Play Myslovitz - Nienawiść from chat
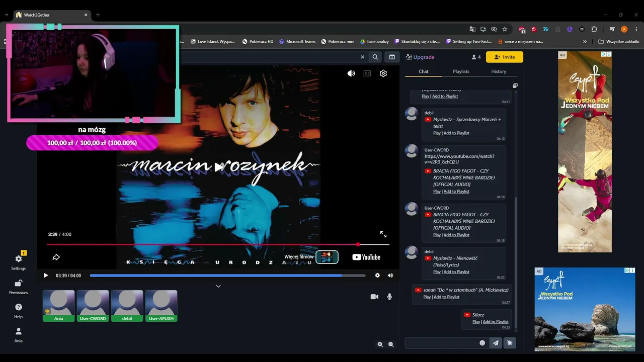 pyautogui.click(x=437, y=272)
